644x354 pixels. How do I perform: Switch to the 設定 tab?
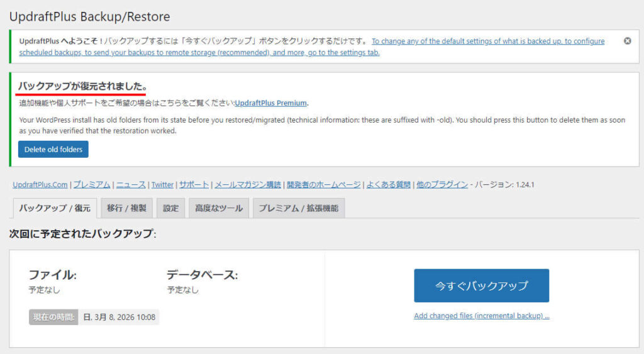pos(170,208)
